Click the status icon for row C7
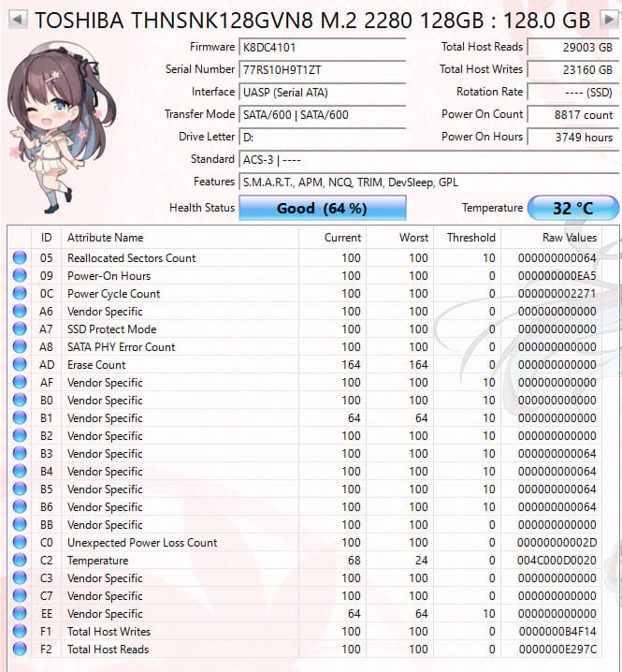622x672 pixels. 20,595
